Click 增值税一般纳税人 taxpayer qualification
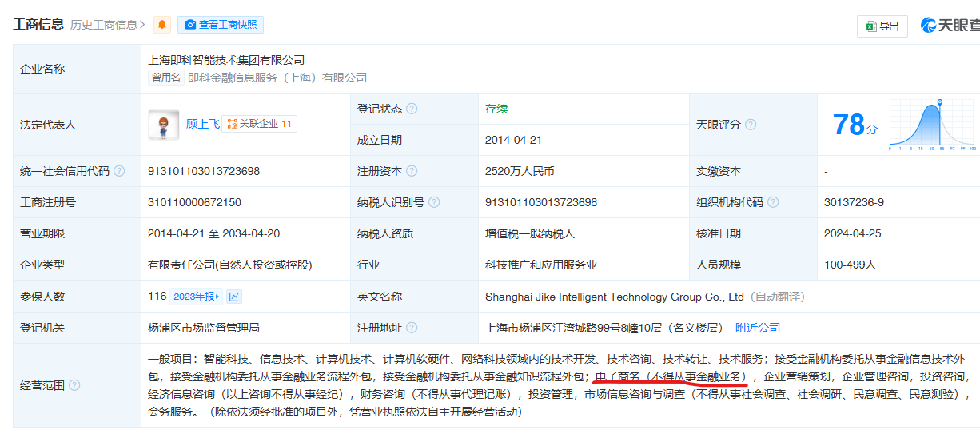The height and width of the screenshot is (438, 980). click(x=530, y=233)
